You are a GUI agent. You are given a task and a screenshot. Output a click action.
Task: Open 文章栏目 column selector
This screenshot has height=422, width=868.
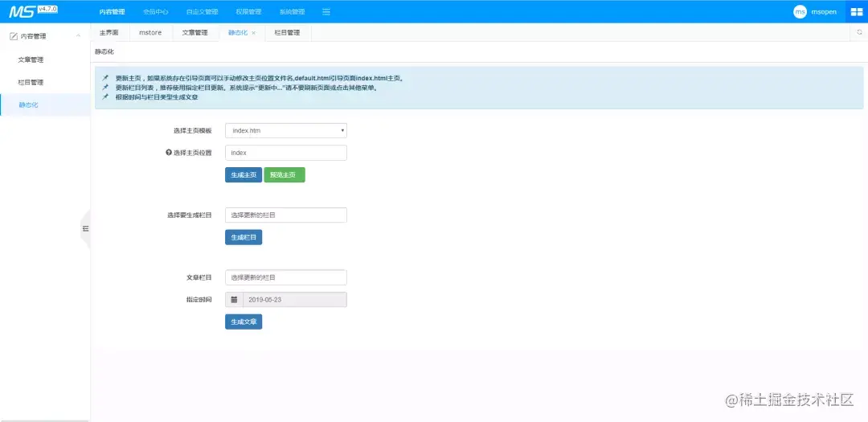coord(285,277)
